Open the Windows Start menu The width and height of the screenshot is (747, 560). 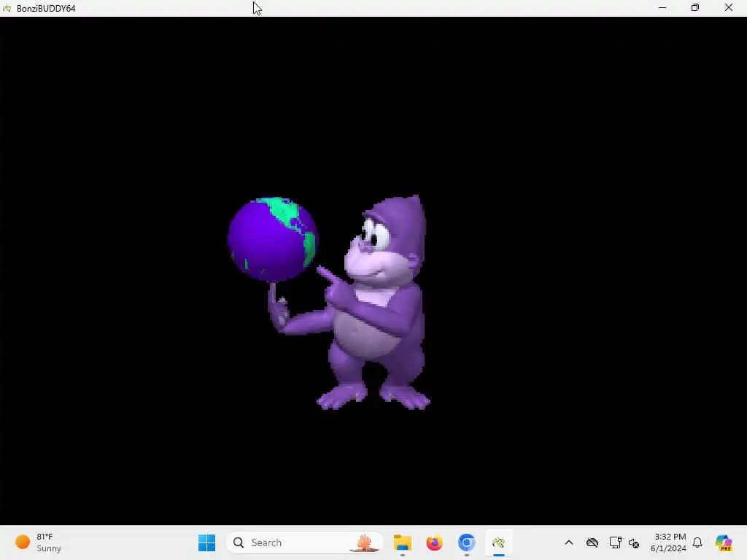206,542
